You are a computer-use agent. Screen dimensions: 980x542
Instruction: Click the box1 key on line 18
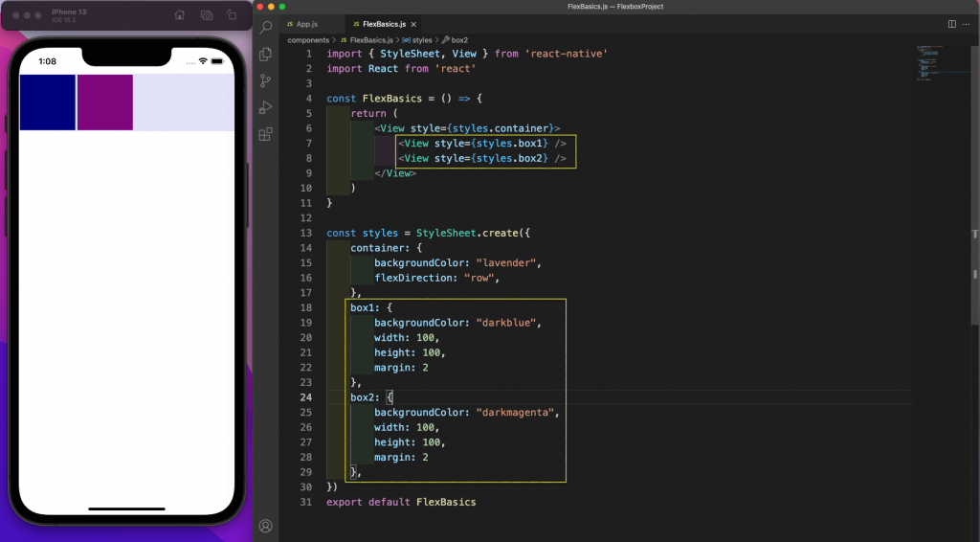365,307
